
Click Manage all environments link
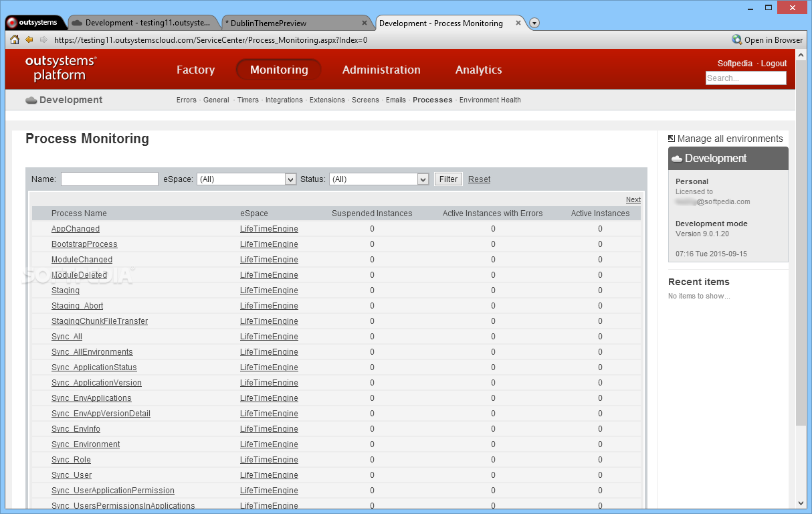[730, 139]
